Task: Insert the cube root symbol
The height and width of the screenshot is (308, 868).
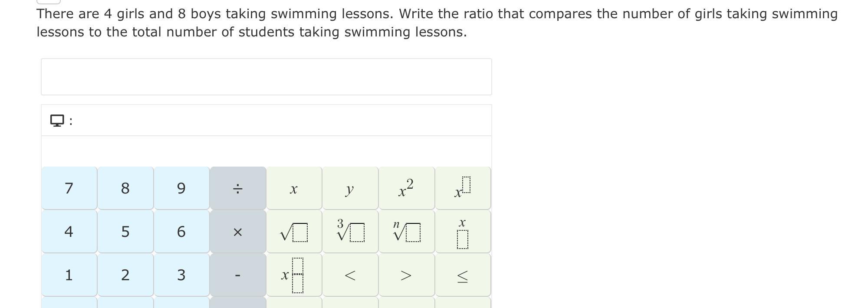Action: 350,232
